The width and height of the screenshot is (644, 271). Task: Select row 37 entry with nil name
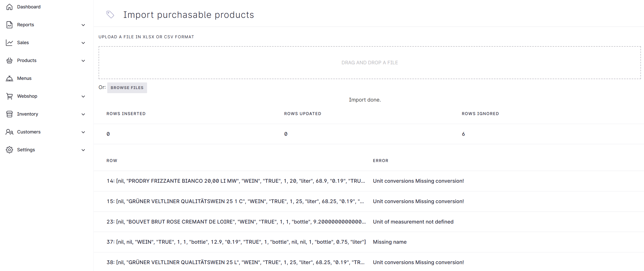pyautogui.click(x=236, y=242)
